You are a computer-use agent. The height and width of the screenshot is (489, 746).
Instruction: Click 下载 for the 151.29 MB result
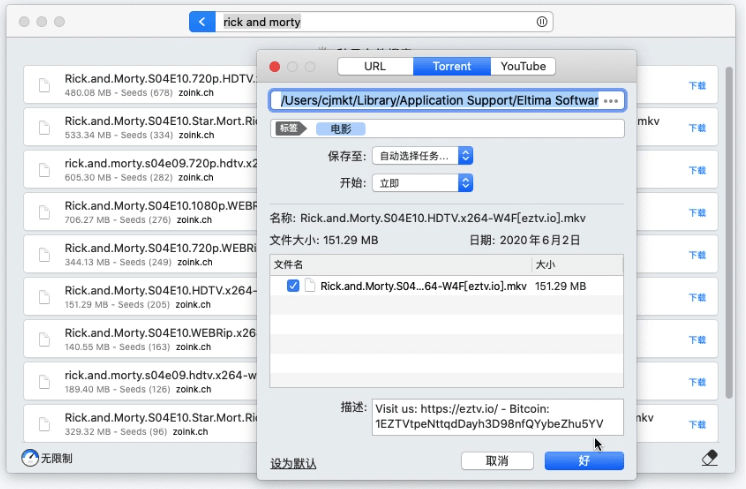697,297
